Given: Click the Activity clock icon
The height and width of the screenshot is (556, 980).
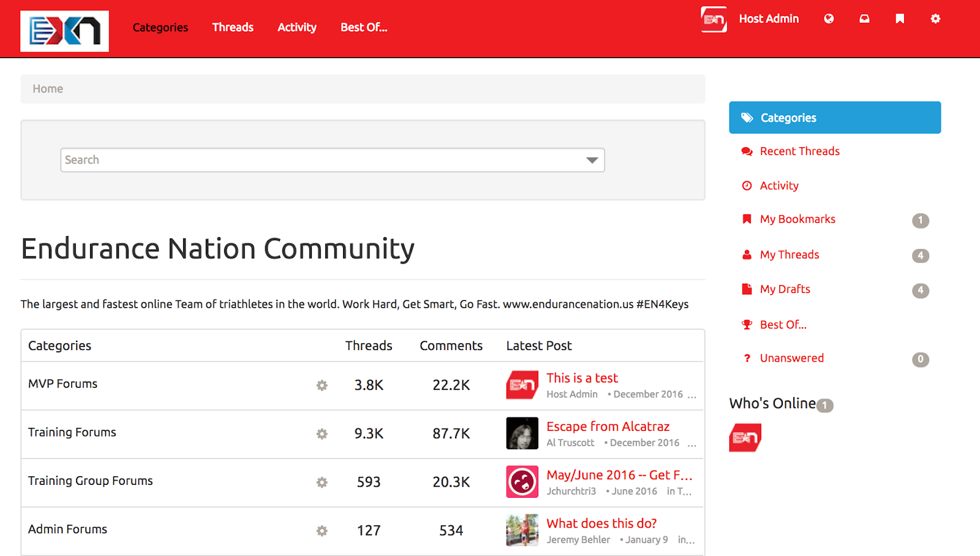Looking at the screenshot, I should [x=747, y=186].
